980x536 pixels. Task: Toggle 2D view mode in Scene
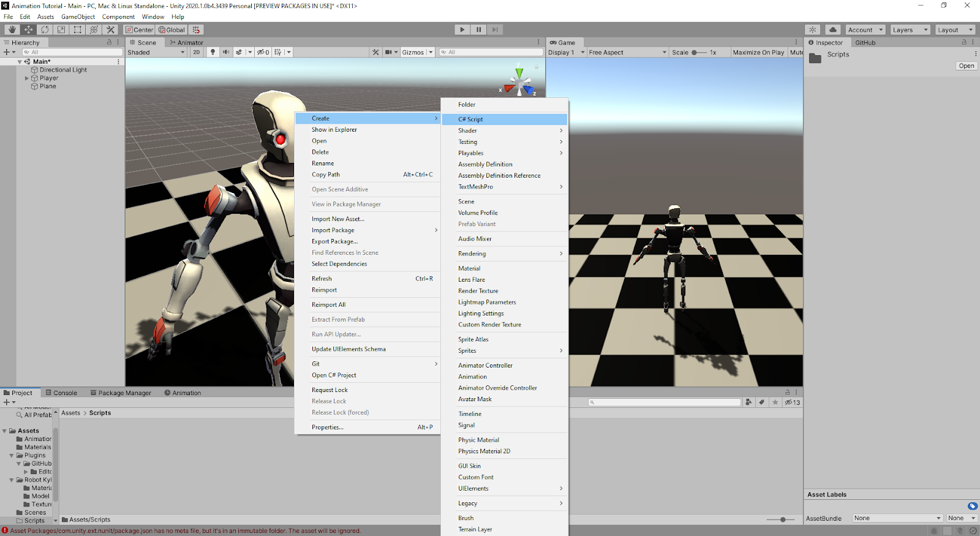click(x=196, y=52)
